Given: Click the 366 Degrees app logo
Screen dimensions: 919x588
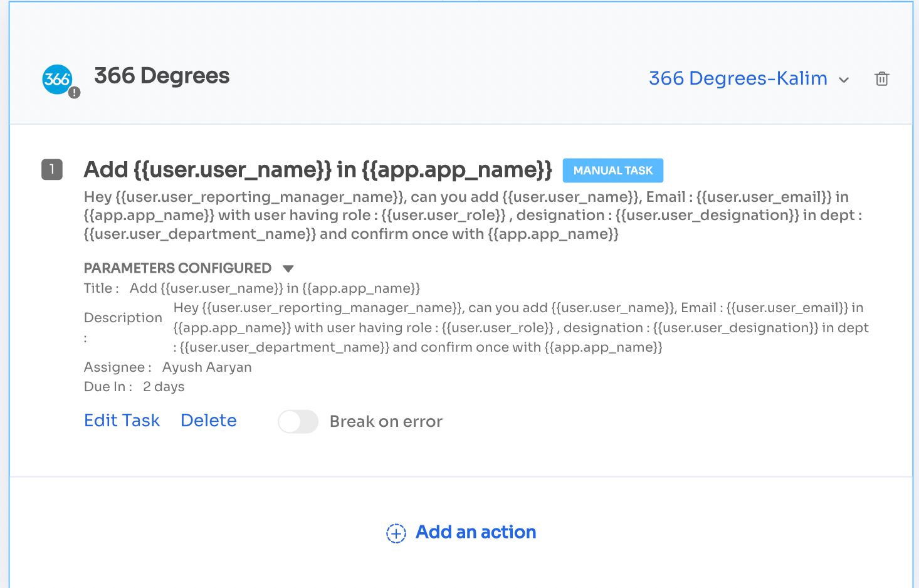Looking at the screenshot, I should [x=57, y=80].
